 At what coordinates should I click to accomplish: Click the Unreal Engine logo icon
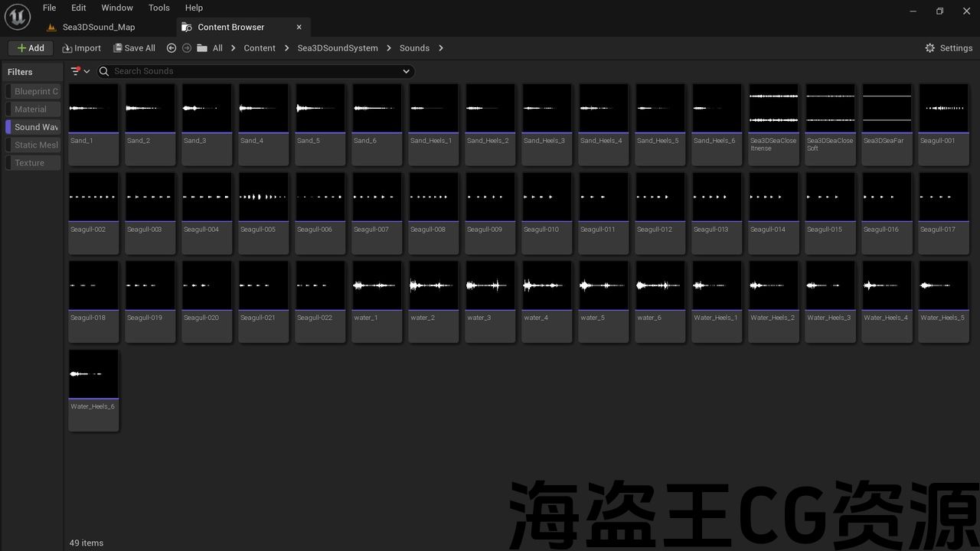pyautogui.click(x=18, y=17)
